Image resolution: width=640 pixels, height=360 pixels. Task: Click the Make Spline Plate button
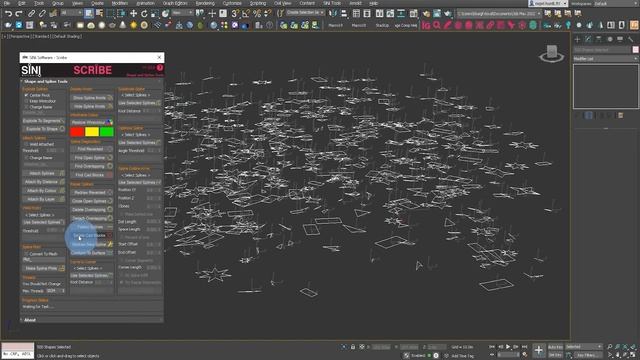[x=44, y=268]
